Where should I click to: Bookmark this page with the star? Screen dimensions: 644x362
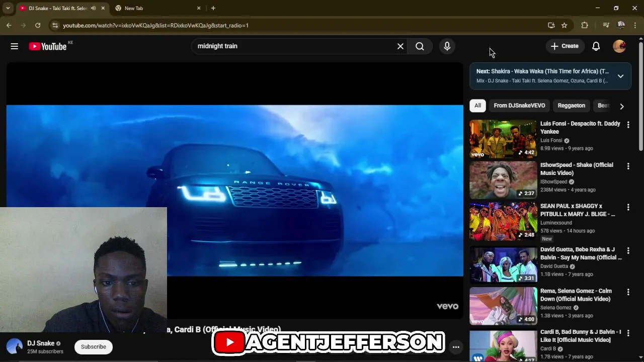coord(565,25)
